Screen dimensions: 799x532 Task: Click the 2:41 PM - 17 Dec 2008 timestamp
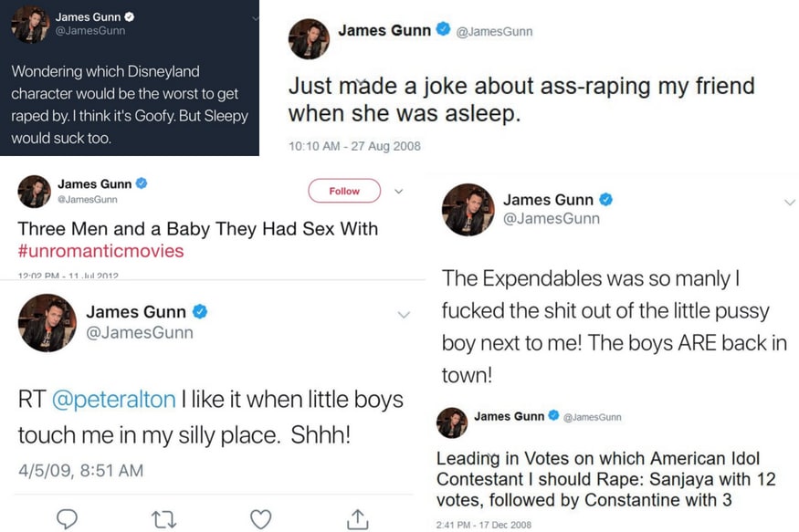pos(483,525)
